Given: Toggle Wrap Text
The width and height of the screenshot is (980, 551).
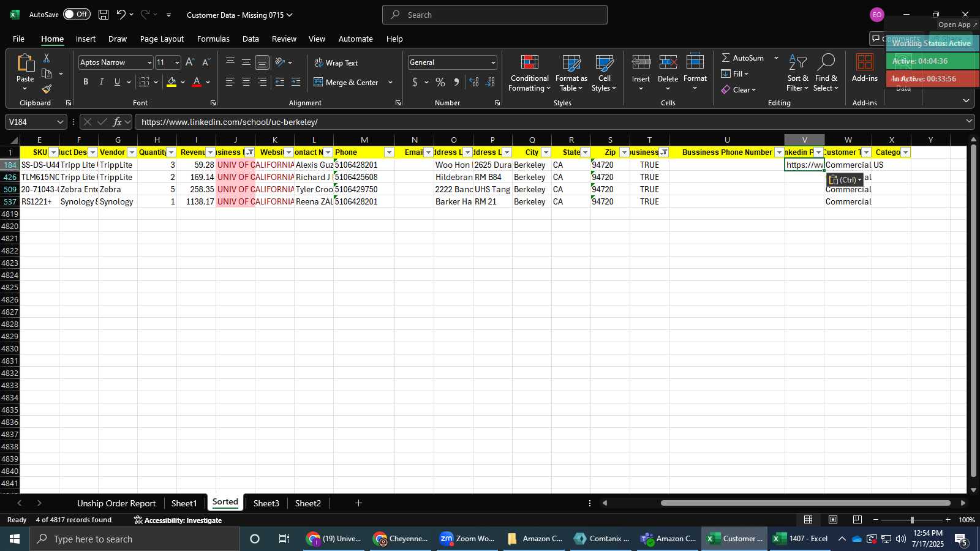Looking at the screenshot, I should (336, 62).
